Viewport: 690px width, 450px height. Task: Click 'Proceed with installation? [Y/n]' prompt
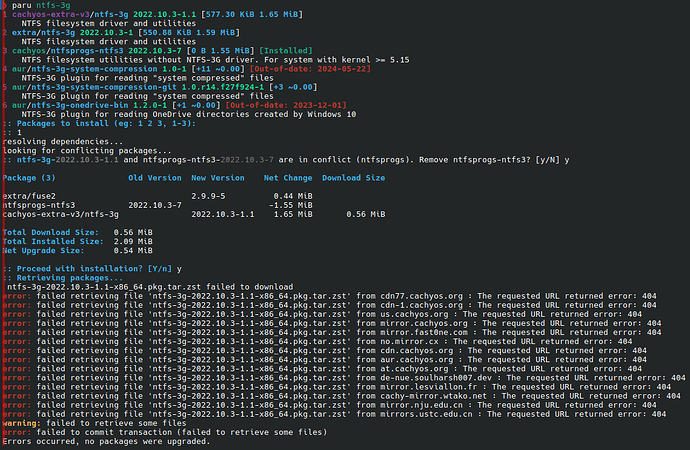pyautogui.click(x=94, y=269)
